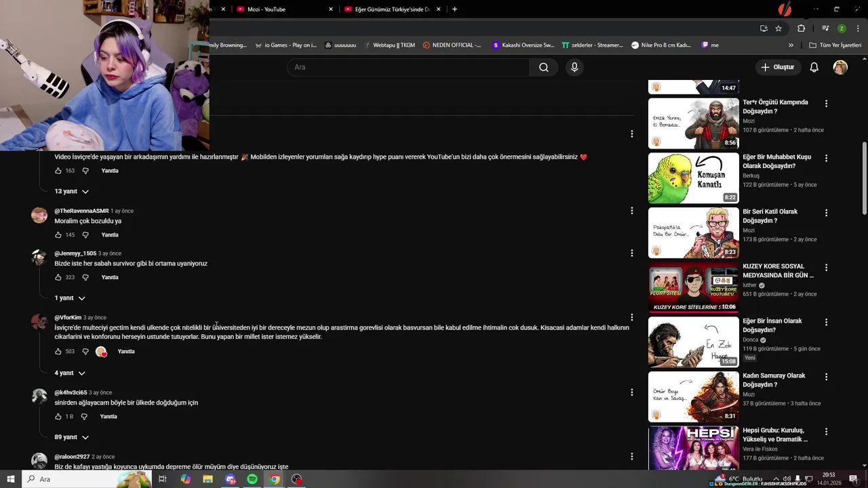Dislike @Jenmyy_1505's comment

[85, 277]
